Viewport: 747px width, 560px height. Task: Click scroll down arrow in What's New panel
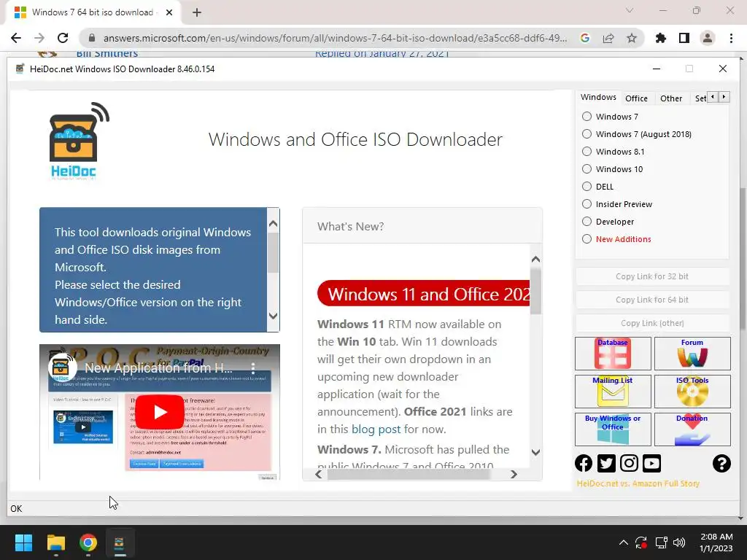[x=535, y=452]
